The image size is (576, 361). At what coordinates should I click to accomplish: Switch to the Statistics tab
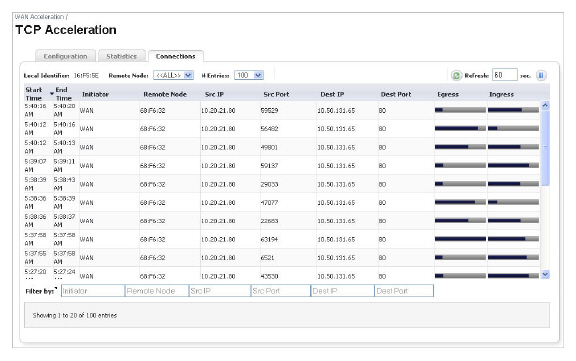click(122, 56)
